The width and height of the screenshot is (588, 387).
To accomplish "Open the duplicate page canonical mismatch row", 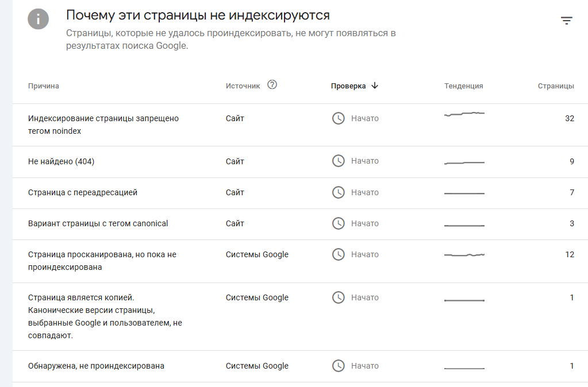I will (x=301, y=316).
